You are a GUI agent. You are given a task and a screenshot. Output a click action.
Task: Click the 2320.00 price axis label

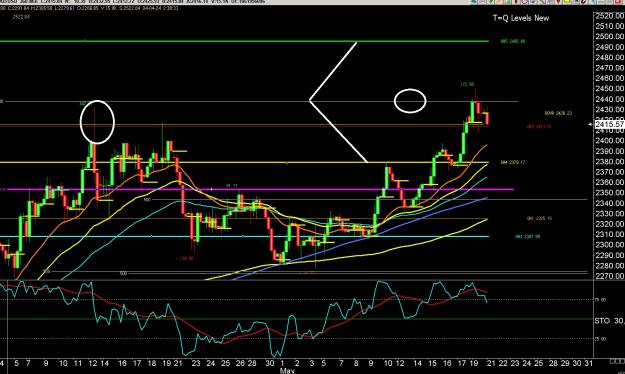point(609,224)
